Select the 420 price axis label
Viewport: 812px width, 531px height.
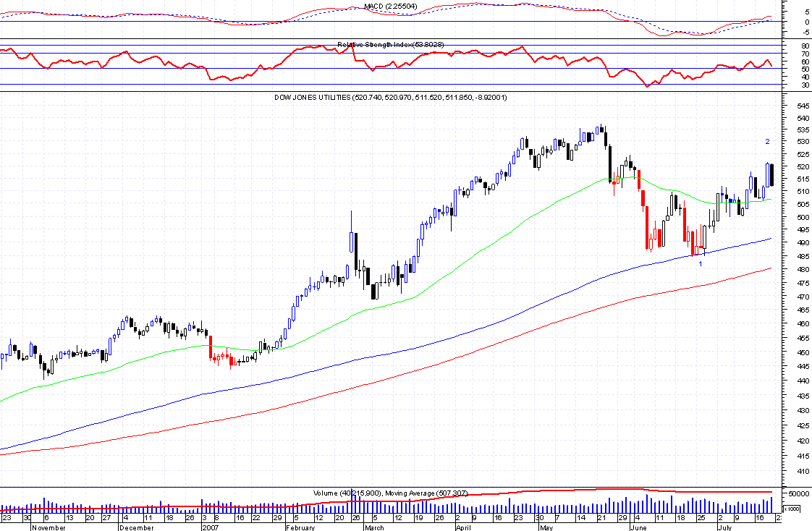[x=803, y=441]
